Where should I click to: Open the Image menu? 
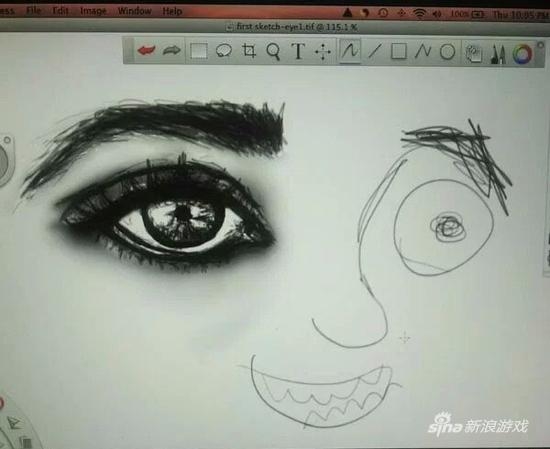(93, 11)
